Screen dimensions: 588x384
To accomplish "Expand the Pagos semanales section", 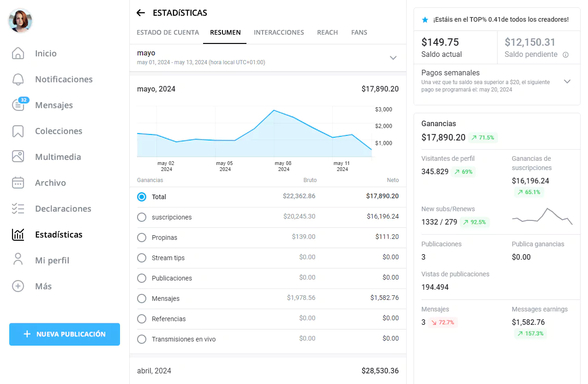I will tap(567, 81).
